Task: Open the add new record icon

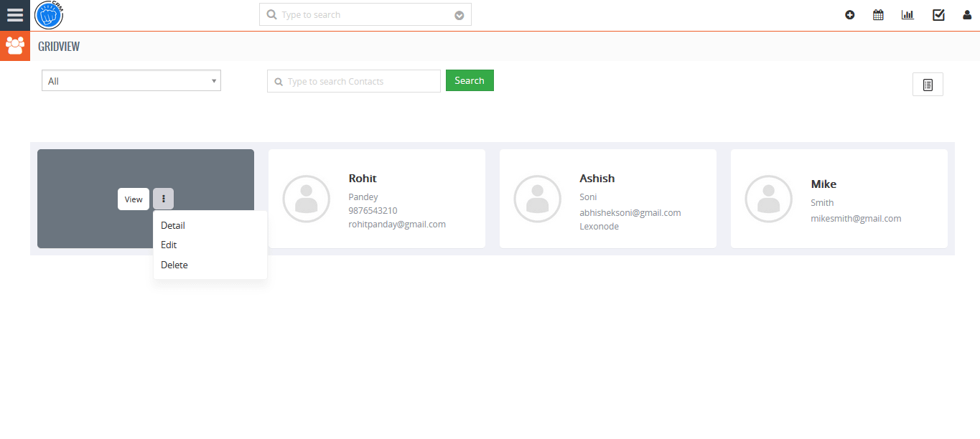Action: [849, 14]
